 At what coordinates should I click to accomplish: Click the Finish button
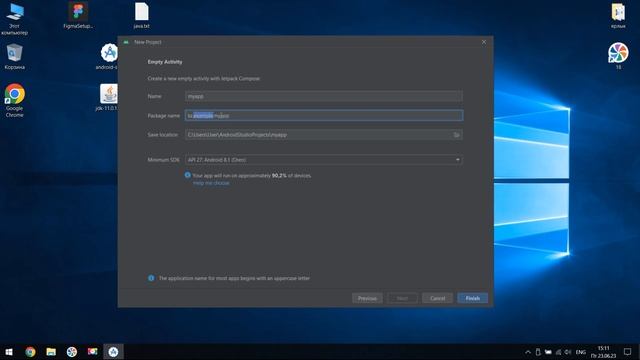click(473, 298)
